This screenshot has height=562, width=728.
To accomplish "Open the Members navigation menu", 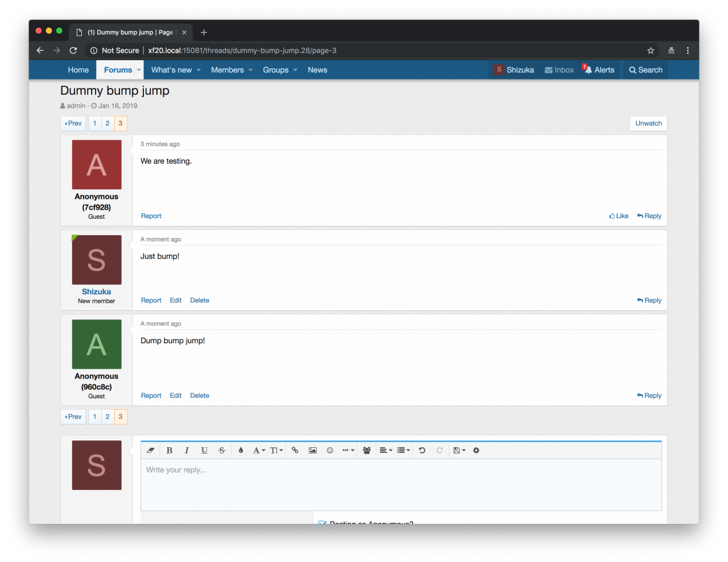I will point(227,70).
